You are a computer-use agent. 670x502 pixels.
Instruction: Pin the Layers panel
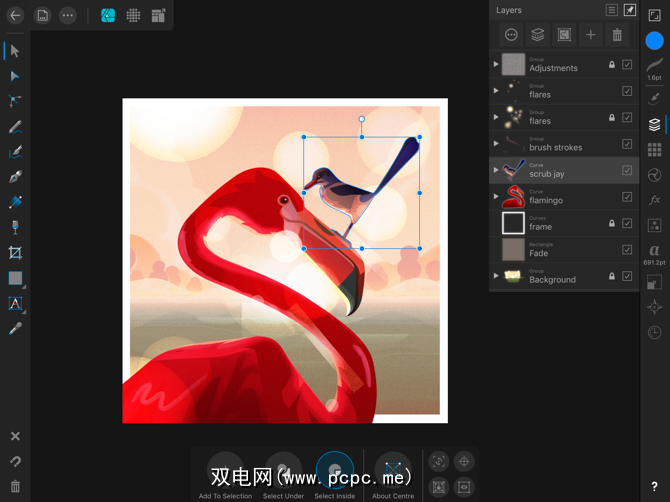[630, 10]
